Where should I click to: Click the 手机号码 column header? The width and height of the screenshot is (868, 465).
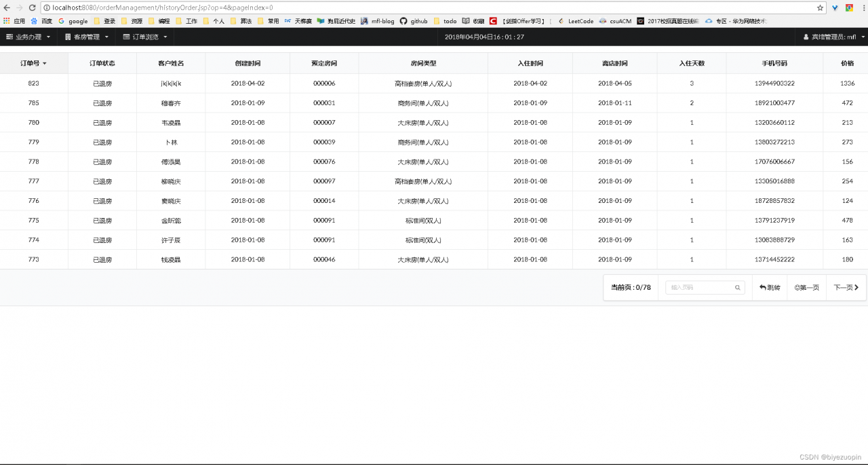(x=774, y=63)
